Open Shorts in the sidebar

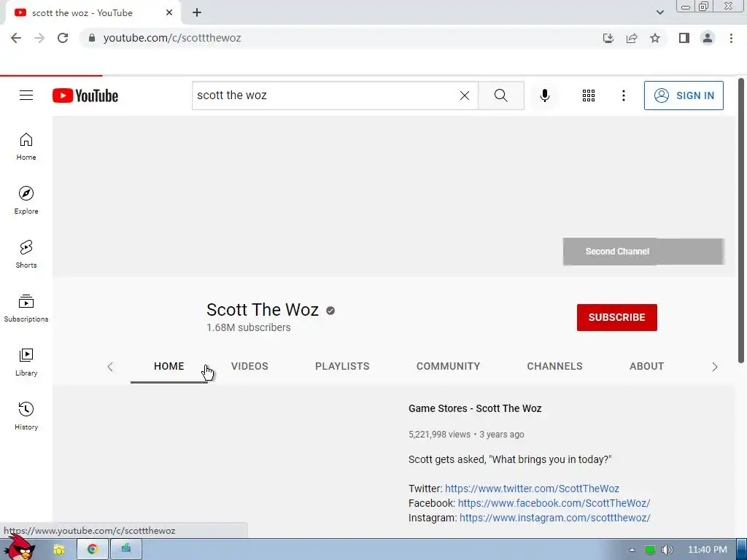[26, 254]
